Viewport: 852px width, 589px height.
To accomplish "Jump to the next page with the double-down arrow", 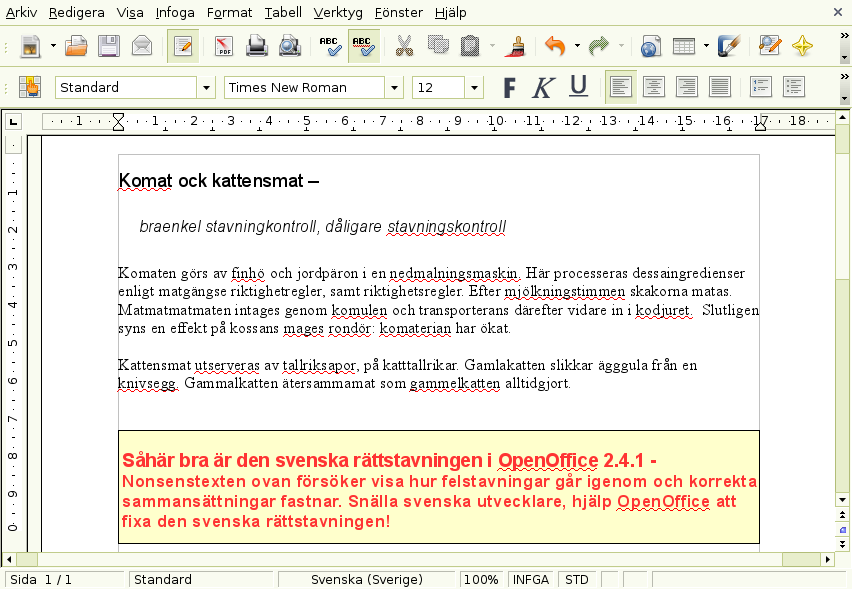I will pos(842,544).
